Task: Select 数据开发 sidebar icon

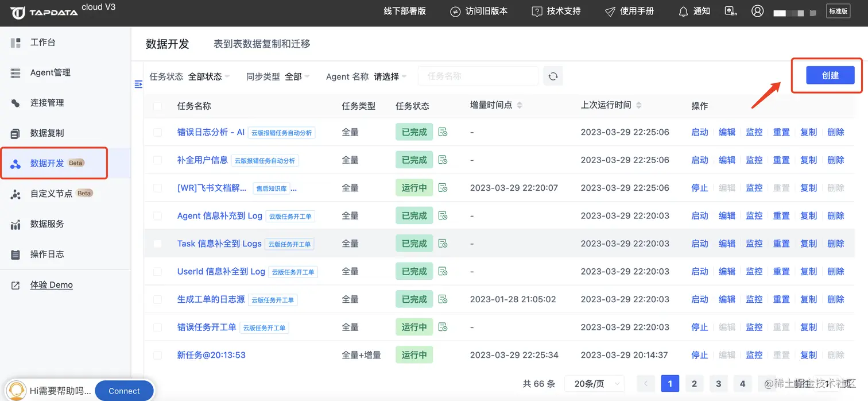Action: (x=15, y=164)
